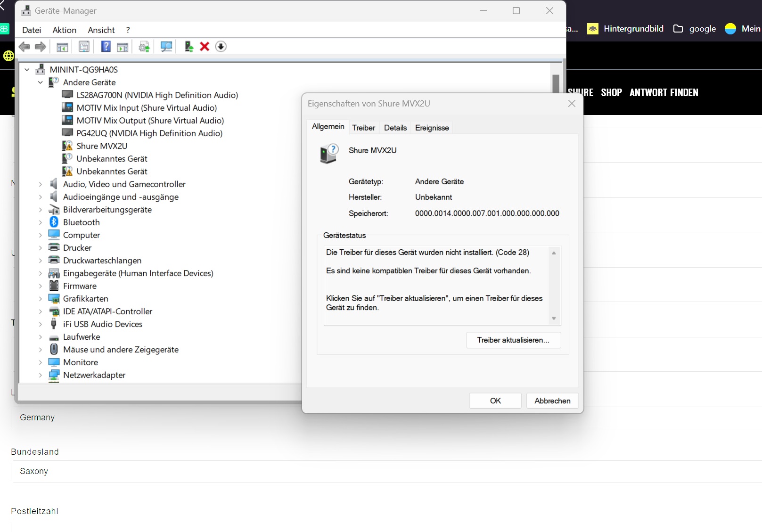Switch to the Ereignisse tab
762x532 pixels.
pyautogui.click(x=432, y=128)
